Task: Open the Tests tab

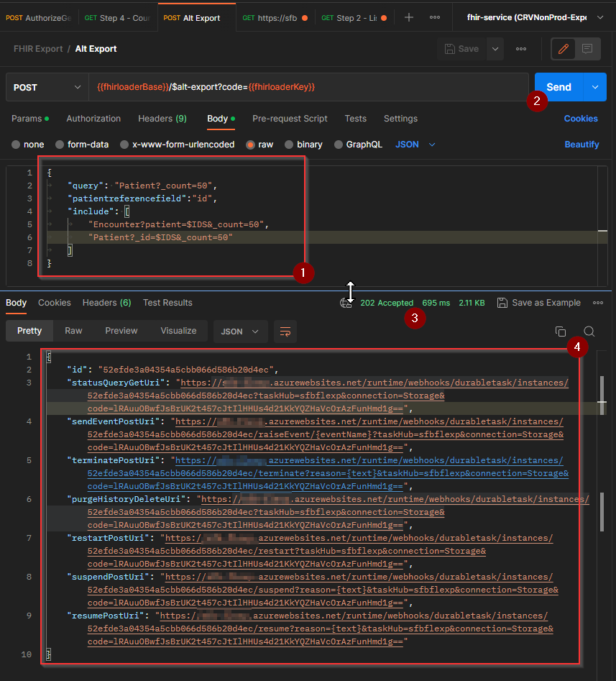Action: pyautogui.click(x=356, y=119)
